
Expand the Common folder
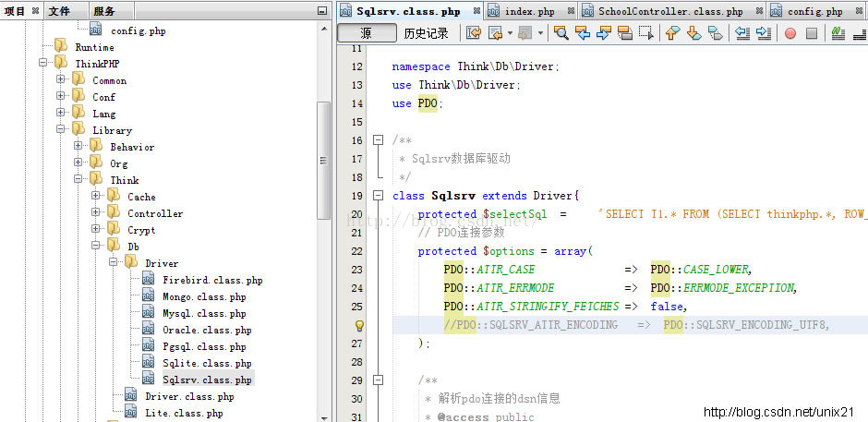tap(60, 79)
